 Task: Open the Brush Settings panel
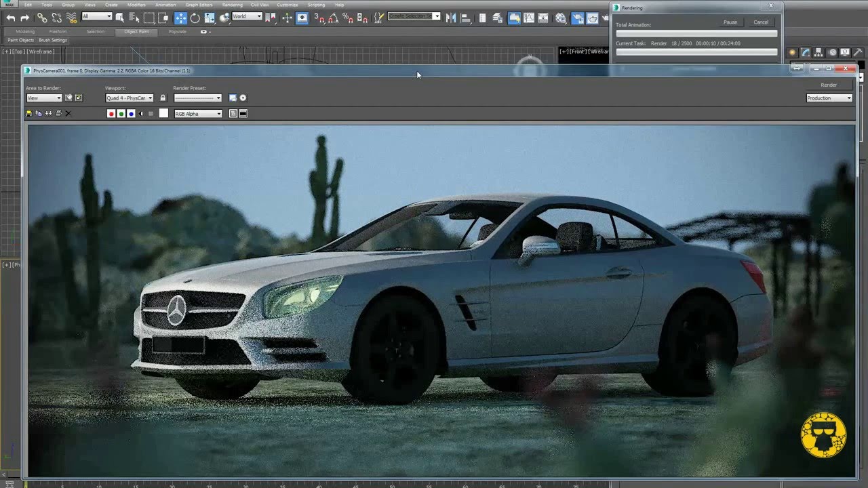[x=53, y=40]
